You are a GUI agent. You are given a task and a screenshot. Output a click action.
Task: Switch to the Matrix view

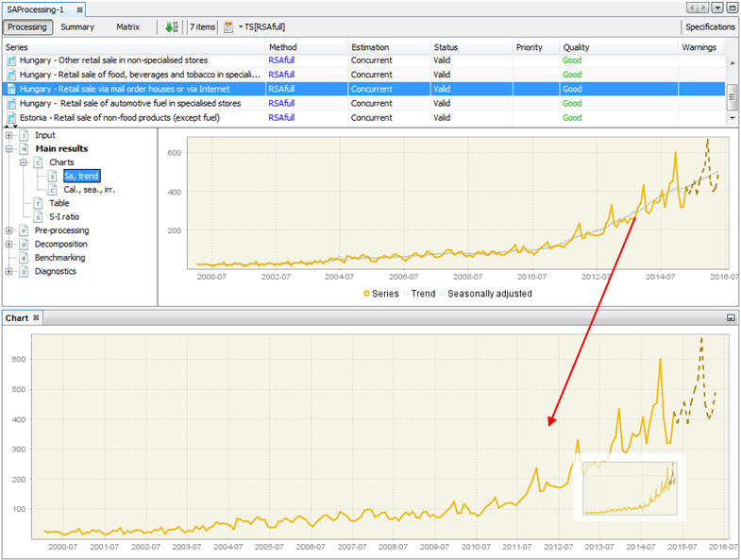(127, 27)
